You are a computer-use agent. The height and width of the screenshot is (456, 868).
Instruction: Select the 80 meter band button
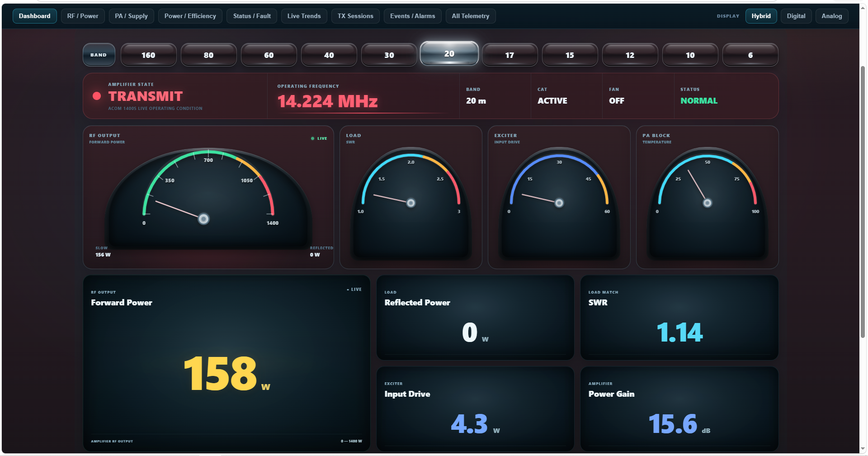pyautogui.click(x=208, y=55)
